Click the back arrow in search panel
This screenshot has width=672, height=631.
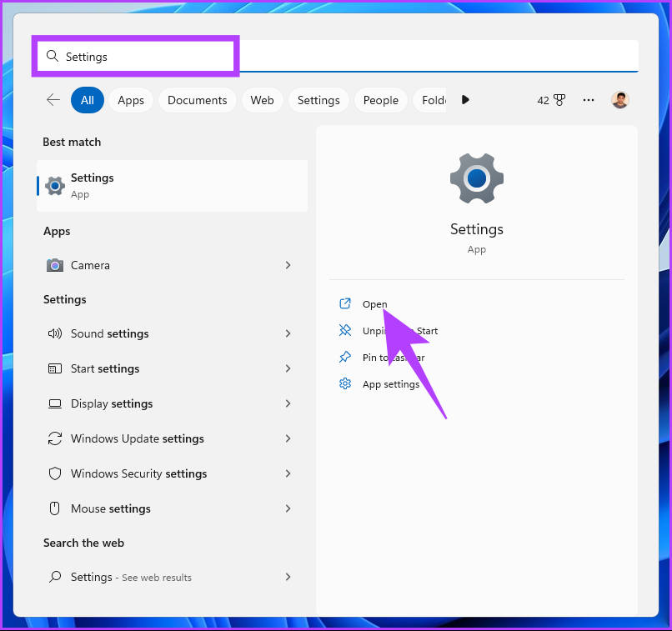click(53, 100)
